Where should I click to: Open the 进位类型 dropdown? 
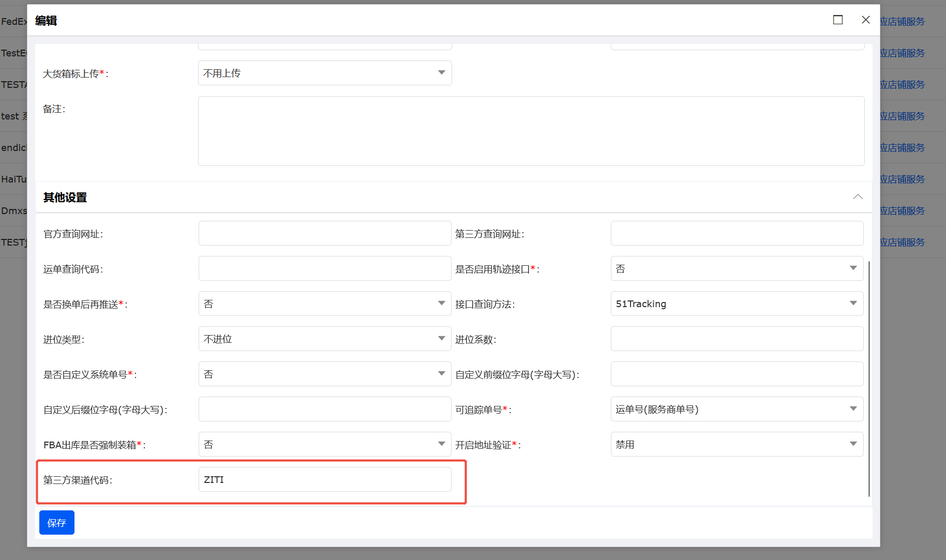[x=325, y=339]
